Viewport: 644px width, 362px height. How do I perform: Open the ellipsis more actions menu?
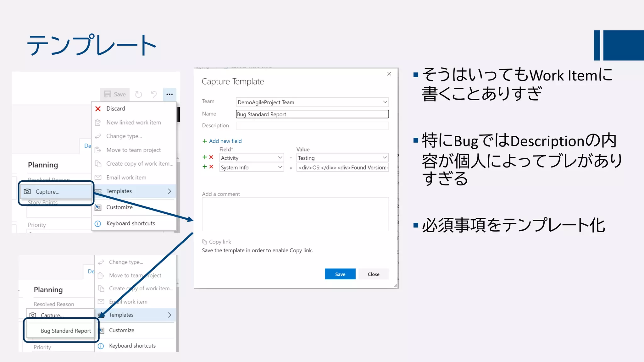point(169,94)
